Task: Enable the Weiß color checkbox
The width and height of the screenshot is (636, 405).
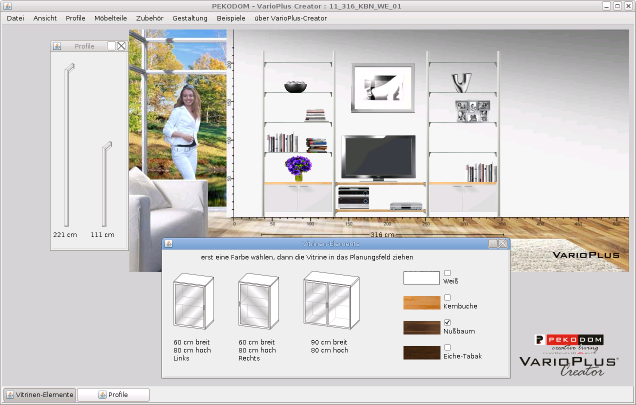Action: pos(447,273)
